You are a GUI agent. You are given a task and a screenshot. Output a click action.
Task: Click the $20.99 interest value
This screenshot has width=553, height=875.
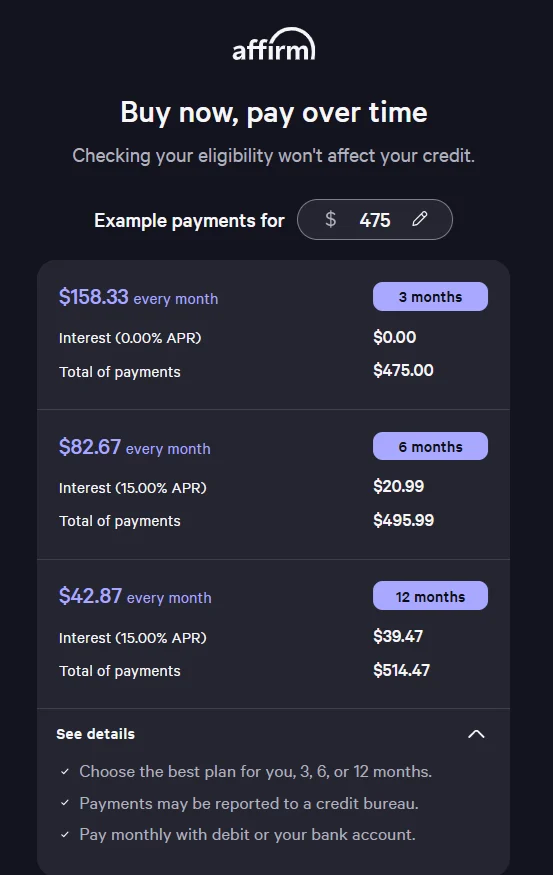click(398, 486)
